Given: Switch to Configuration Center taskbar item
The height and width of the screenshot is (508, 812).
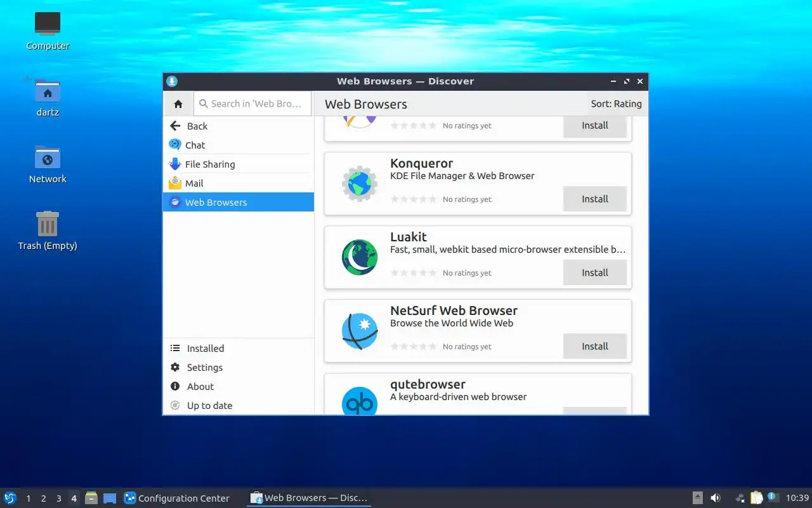Looking at the screenshot, I should point(177,498).
